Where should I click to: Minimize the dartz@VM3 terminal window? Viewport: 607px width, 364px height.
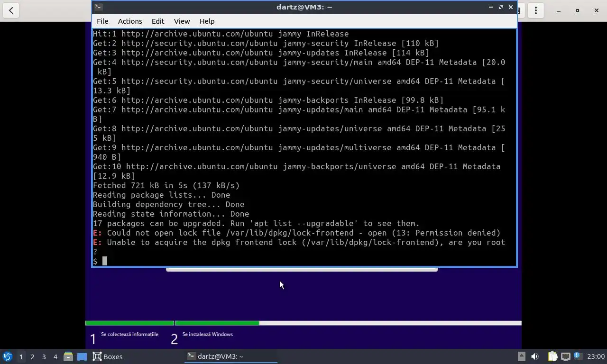coord(491,7)
